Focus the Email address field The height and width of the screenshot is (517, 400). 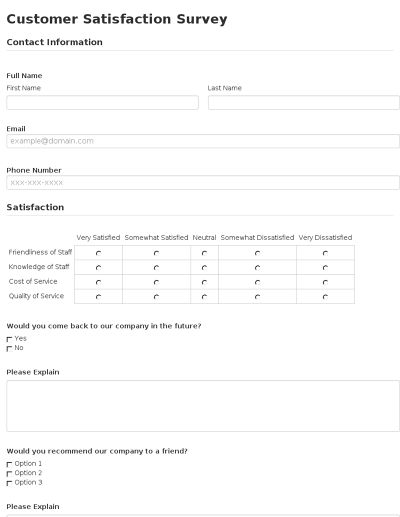pos(203,141)
